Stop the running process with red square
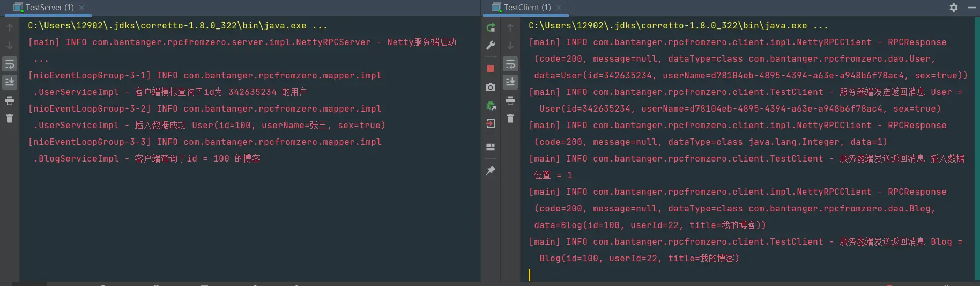 (491, 69)
